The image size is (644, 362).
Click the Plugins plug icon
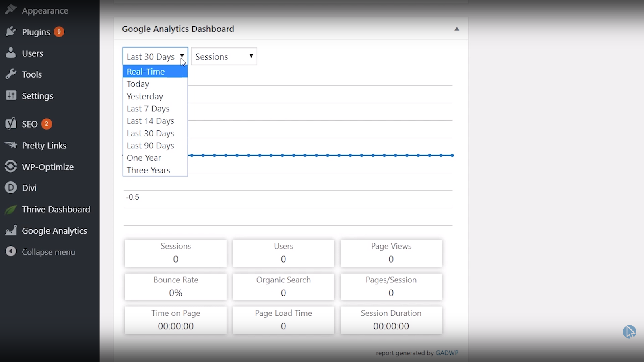point(11,31)
